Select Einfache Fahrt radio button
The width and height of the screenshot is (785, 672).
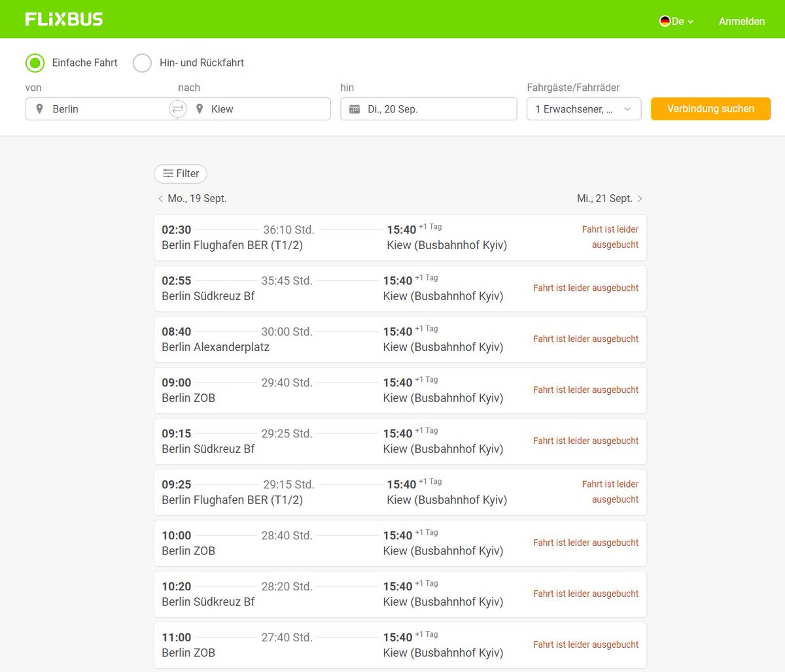[x=35, y=63]
